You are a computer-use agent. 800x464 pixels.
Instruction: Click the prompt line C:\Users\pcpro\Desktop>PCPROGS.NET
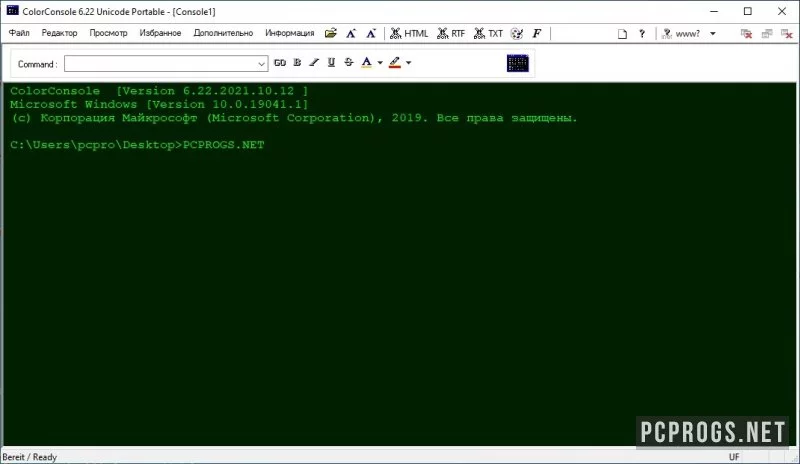[x=137, y=145]
